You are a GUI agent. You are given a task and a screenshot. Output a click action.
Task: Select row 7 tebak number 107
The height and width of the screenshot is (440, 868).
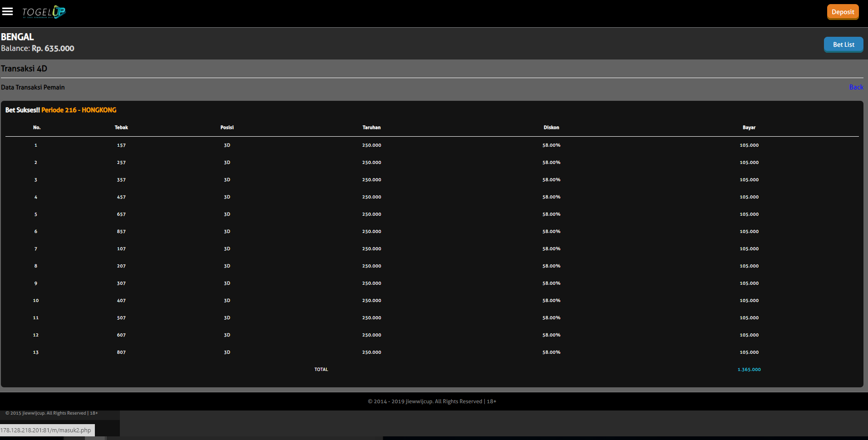(121, 249)
